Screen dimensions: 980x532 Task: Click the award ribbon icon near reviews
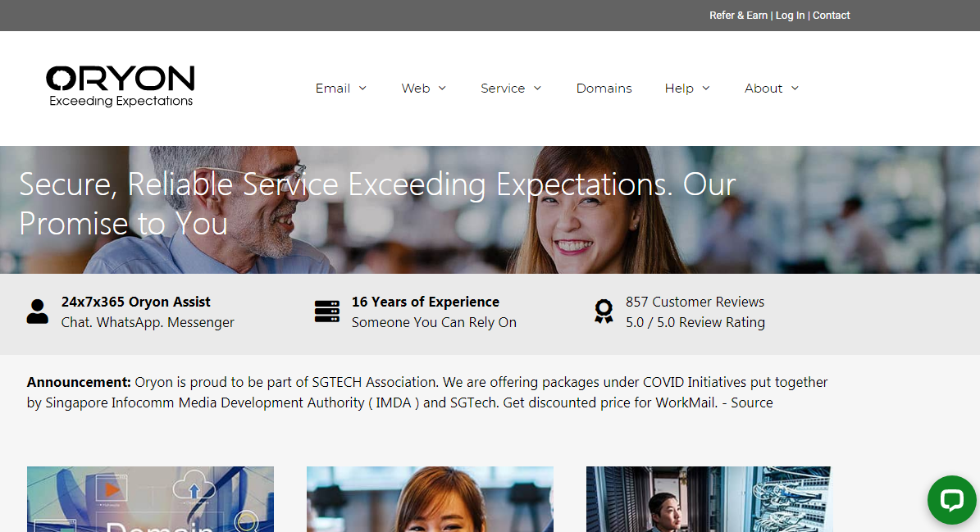pyautogui.click(x=604, y=312)
